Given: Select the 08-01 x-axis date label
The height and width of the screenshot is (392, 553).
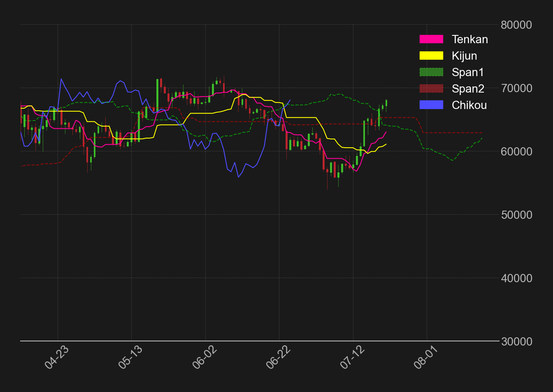Looking at the screenshot, I should click(x=425, y=357).
